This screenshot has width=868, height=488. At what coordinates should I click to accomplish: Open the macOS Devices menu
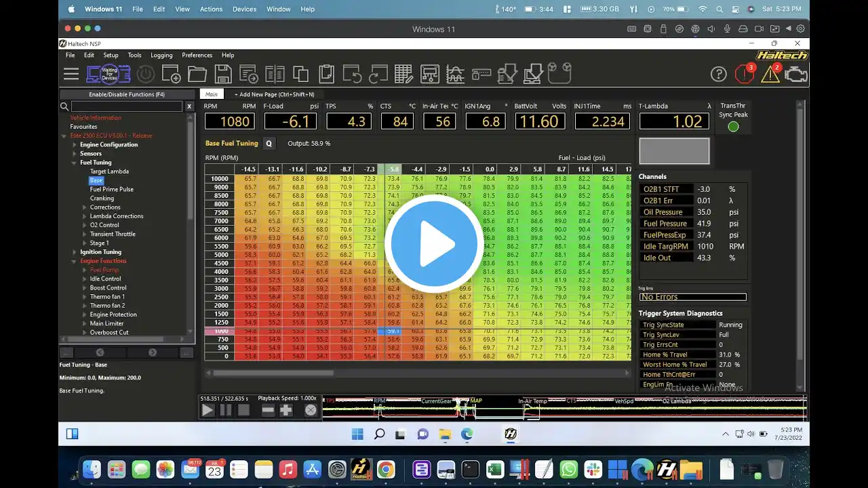point(244,9)
